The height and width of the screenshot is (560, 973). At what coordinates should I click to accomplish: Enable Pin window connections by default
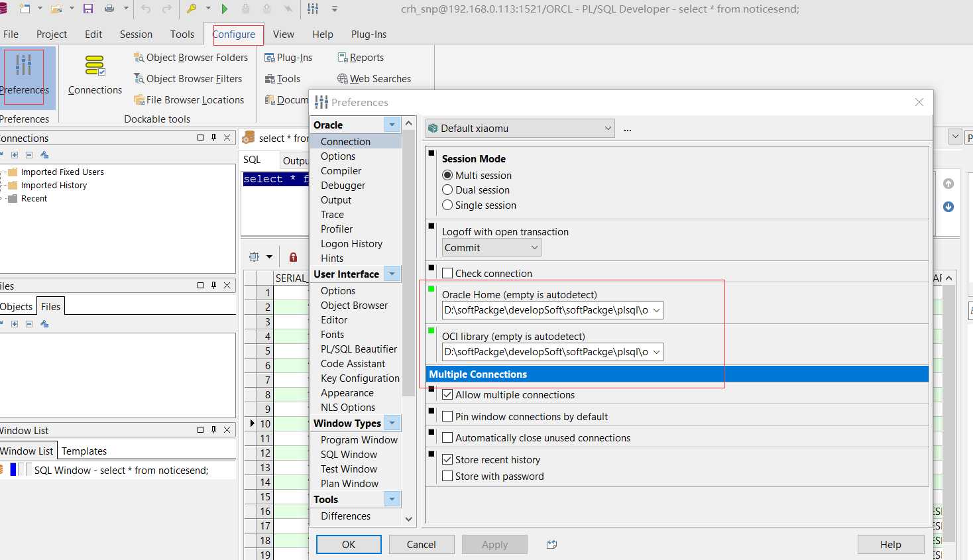[447, 417]
